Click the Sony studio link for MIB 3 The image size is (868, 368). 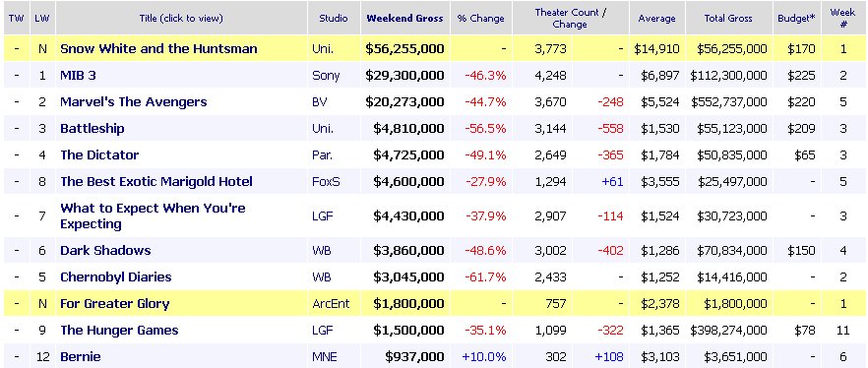coord(326,76)
